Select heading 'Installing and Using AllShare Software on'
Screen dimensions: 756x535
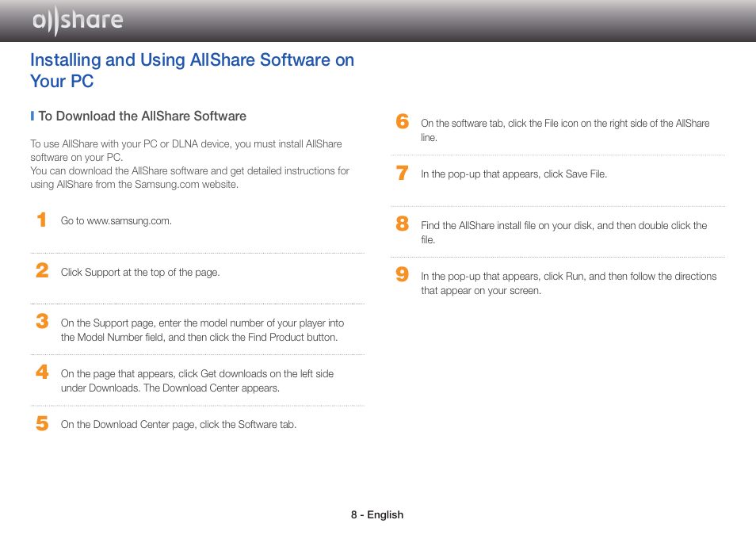192,60
